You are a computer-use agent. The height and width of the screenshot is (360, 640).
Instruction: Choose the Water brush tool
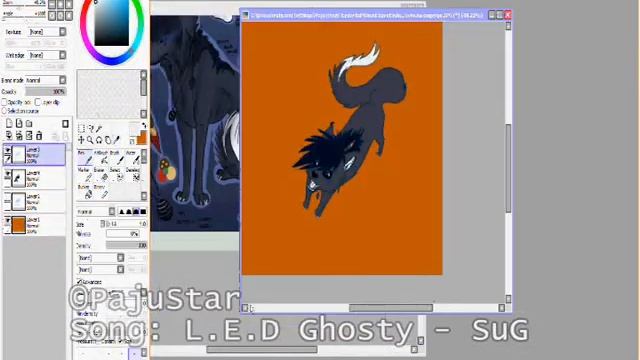(x=133, y=158)
